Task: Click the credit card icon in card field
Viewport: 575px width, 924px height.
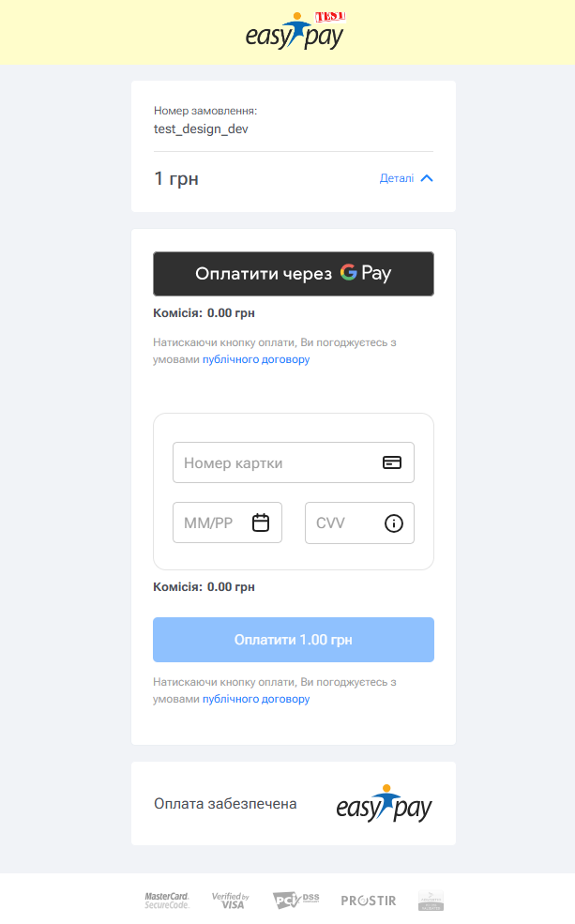Action: (x=392, y=462)
